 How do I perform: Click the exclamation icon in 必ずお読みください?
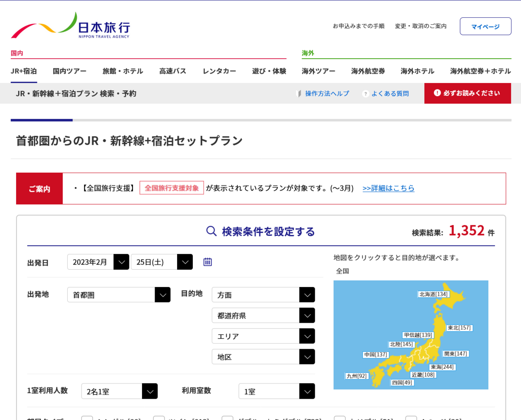(437, 93)
